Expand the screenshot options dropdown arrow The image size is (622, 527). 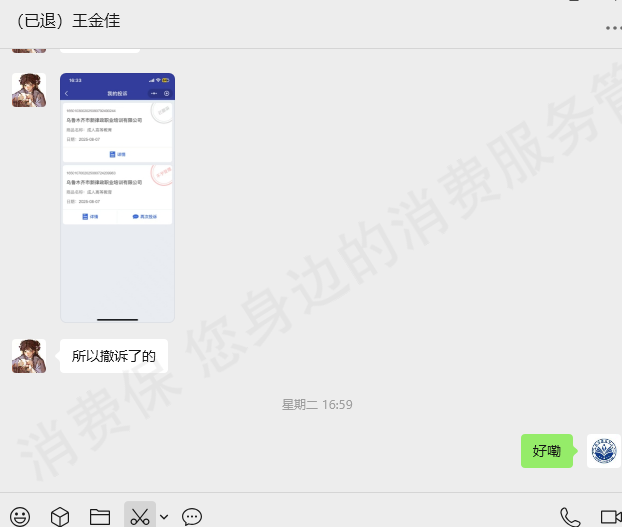[164, 517]
